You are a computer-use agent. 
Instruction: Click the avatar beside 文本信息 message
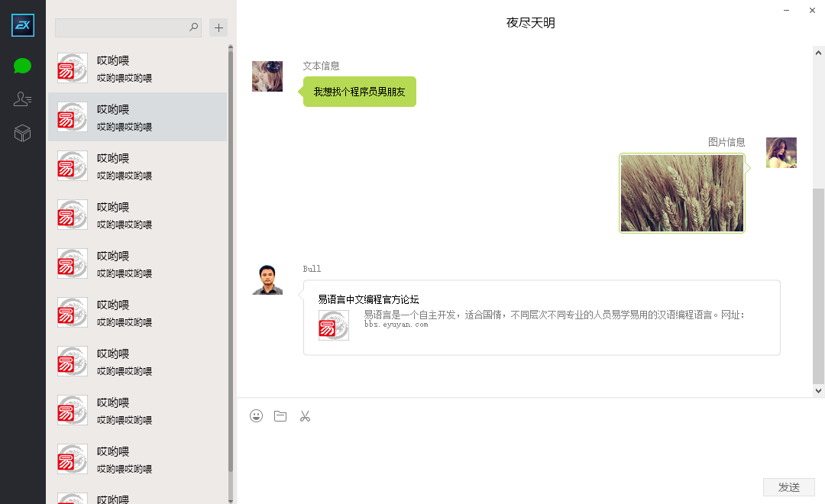click(267, 76)
